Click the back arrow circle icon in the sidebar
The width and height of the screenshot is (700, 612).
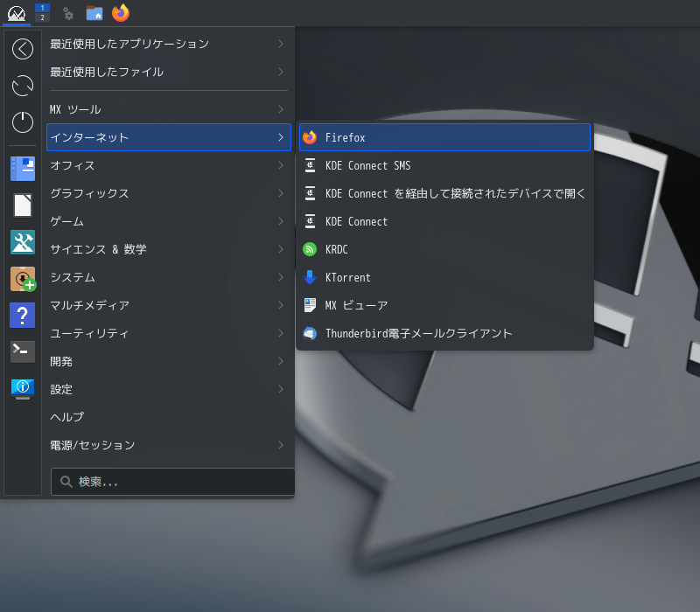[23, 49]
